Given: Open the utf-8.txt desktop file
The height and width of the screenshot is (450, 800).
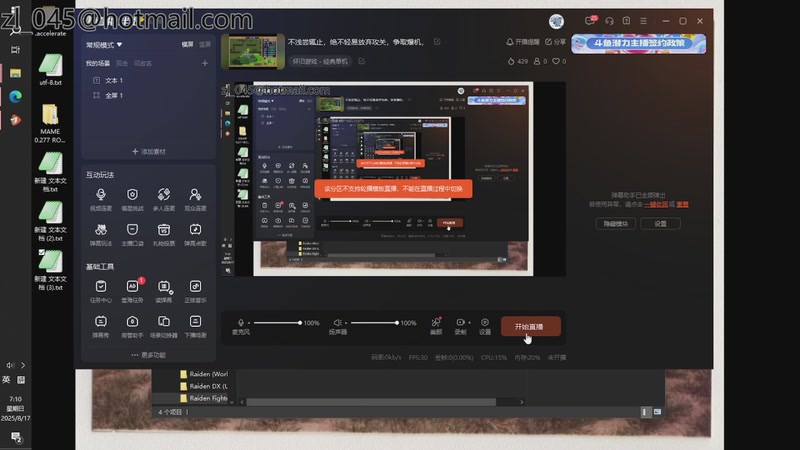Looking at the screenshot, I should (x=50, y=69).
